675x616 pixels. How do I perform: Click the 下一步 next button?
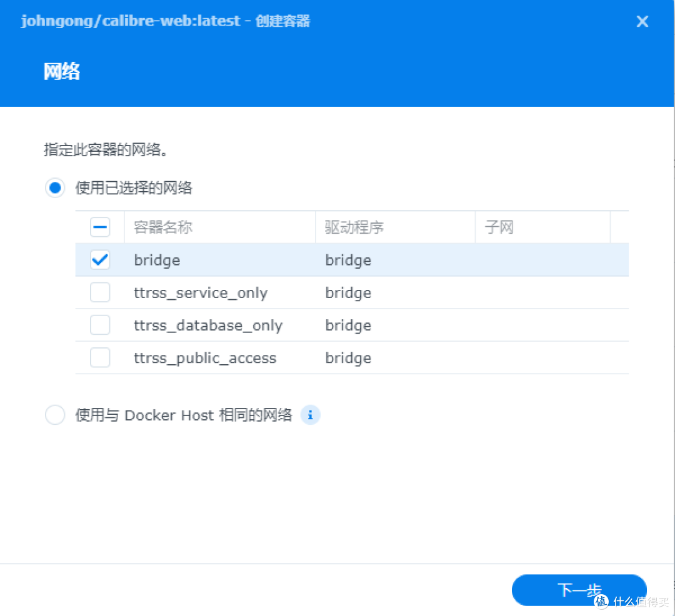pos(579,590)
